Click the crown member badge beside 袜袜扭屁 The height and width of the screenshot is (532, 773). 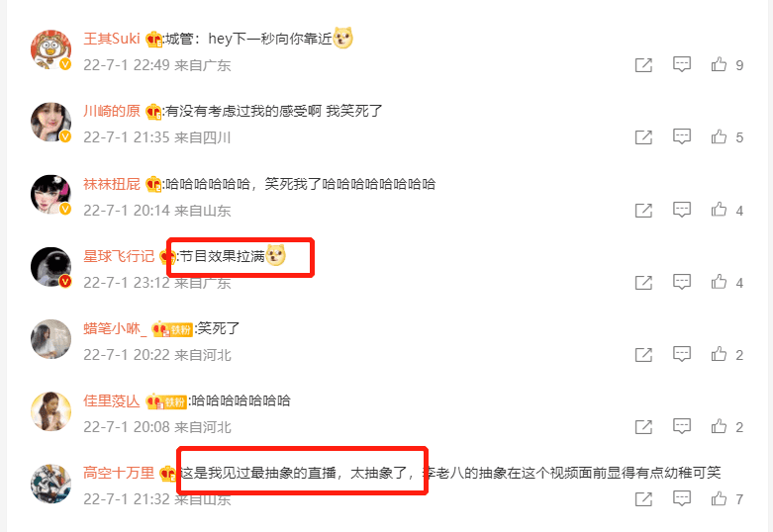[x=153, y=184]
